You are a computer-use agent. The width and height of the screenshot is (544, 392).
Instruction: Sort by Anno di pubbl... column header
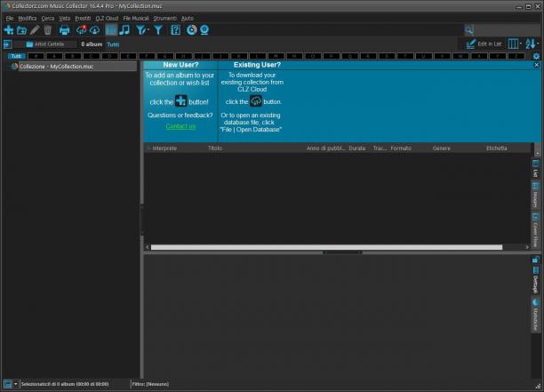tap(325, 148)
